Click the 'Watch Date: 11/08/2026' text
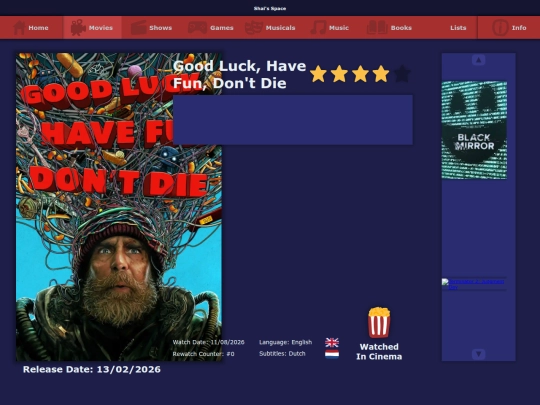 click(208, 342)
